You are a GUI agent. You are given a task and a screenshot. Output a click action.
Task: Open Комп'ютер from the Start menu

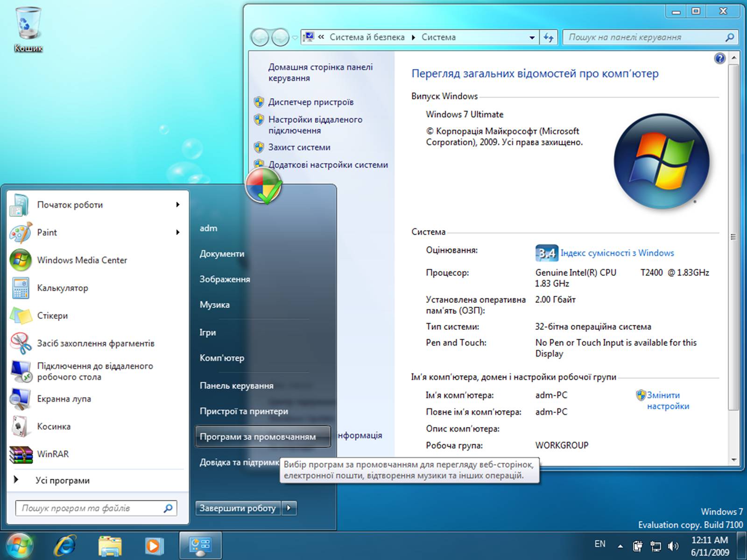coord(222,358)
